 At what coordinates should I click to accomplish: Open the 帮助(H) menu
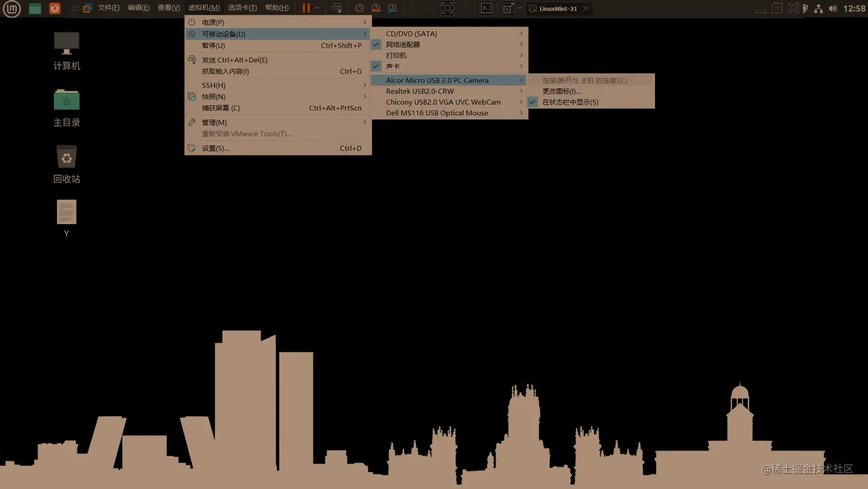point(276,8)
